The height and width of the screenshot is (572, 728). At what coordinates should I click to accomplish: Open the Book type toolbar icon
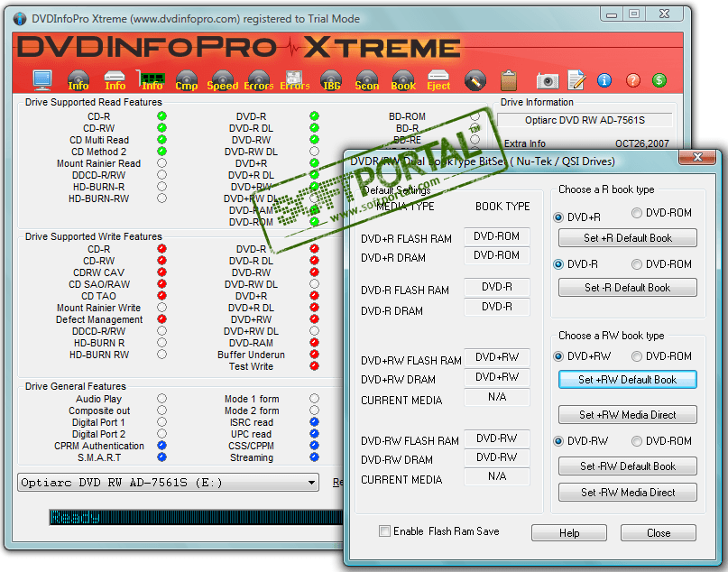click(403, 80)
